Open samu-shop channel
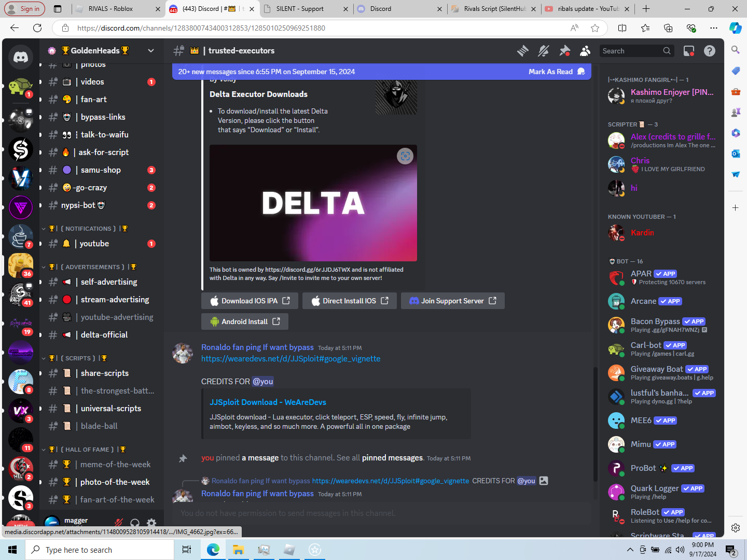Image resolution: width=747 pixels, height=560 pixels. coord(101,170)
